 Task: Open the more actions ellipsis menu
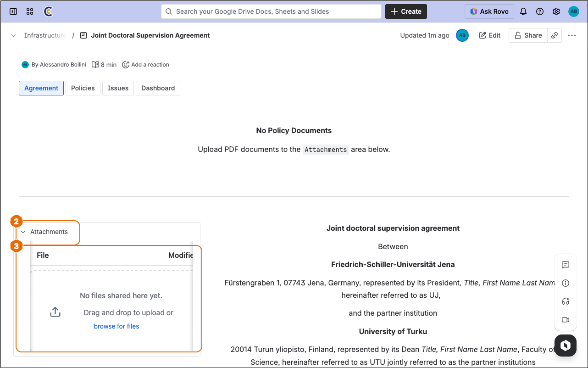pyautogui.click(x=572, y=35)
